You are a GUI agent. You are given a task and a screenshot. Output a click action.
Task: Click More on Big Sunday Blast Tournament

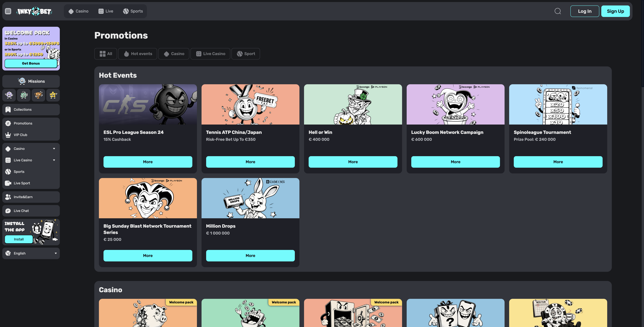tap(148, 256)
